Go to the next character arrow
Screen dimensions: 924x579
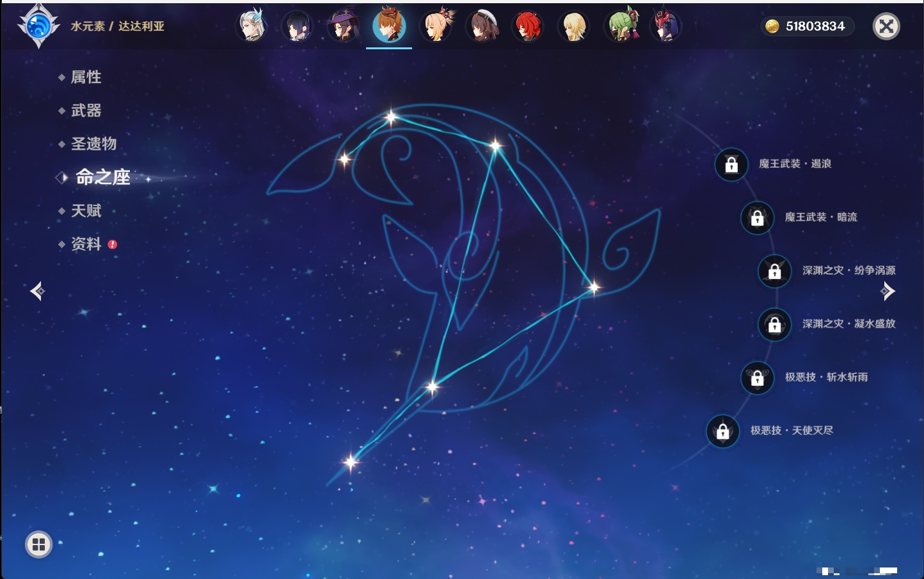pos(888,291)
